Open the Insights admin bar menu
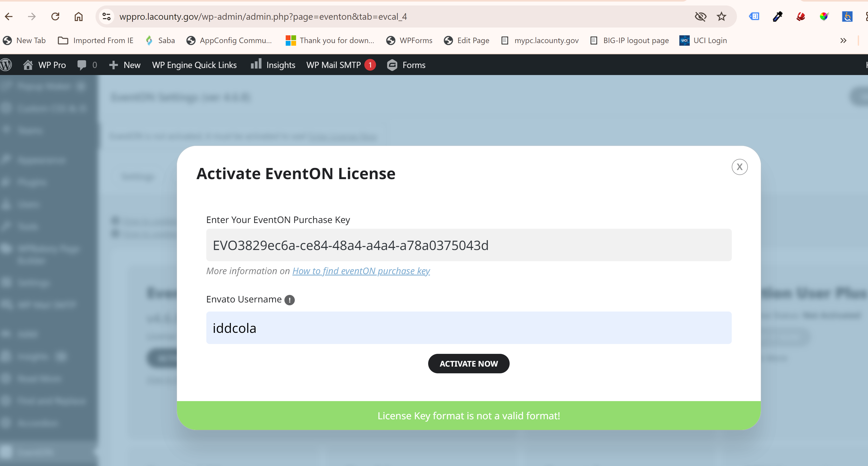The height and width of the screenshot is (466, 868). click(273, 65)
